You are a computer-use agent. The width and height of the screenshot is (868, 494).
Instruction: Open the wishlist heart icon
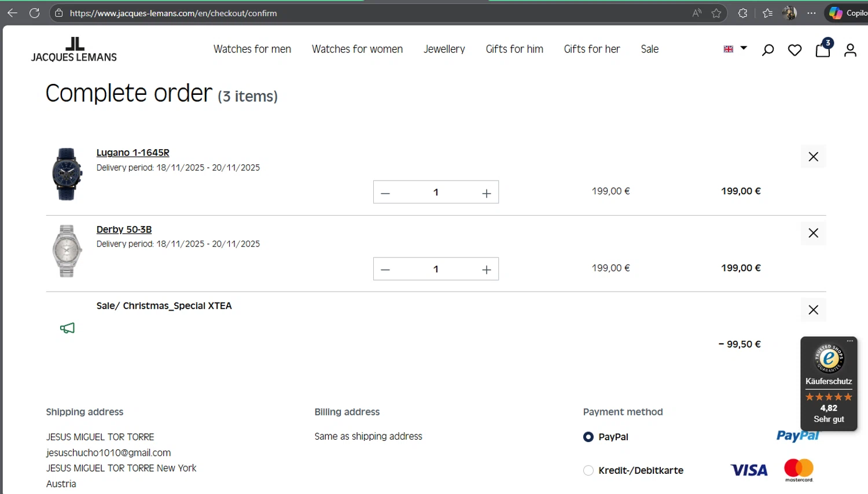click(x=795, y=50)
